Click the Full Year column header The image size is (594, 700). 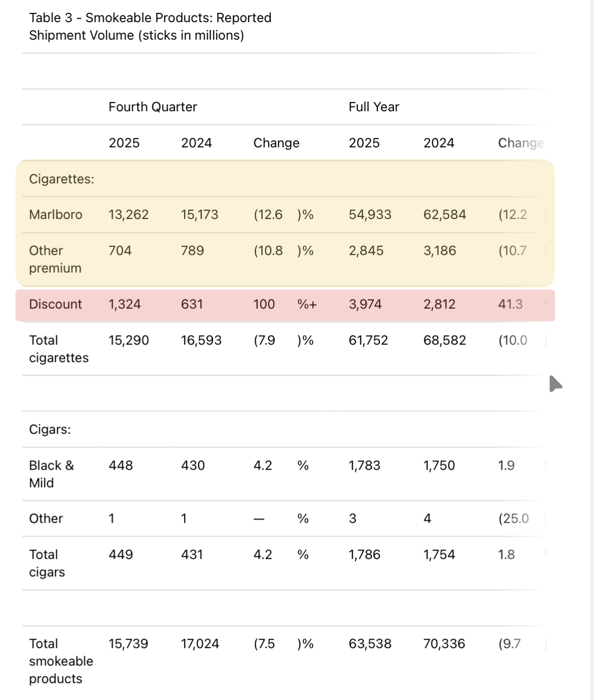(374, 107)
